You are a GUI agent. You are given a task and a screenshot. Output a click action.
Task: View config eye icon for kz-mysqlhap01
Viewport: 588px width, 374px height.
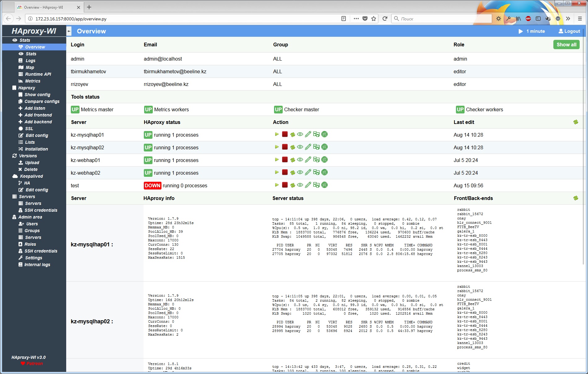300,134
